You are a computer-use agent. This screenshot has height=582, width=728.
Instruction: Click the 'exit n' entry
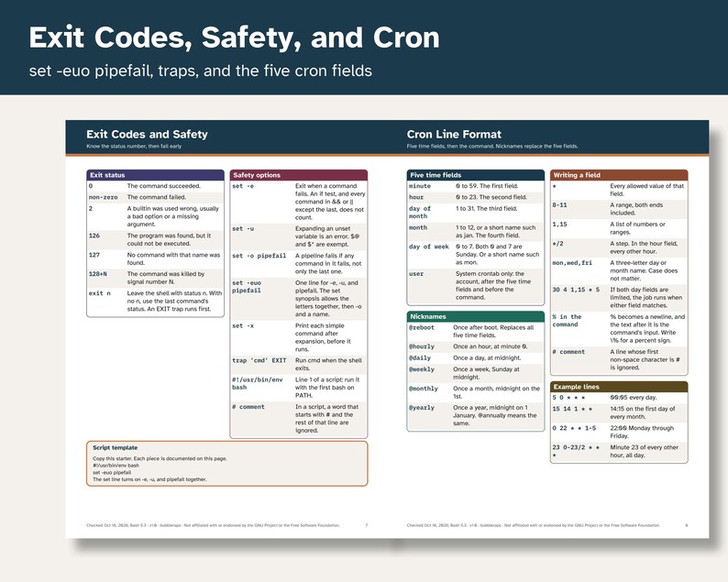click(99, 293)
